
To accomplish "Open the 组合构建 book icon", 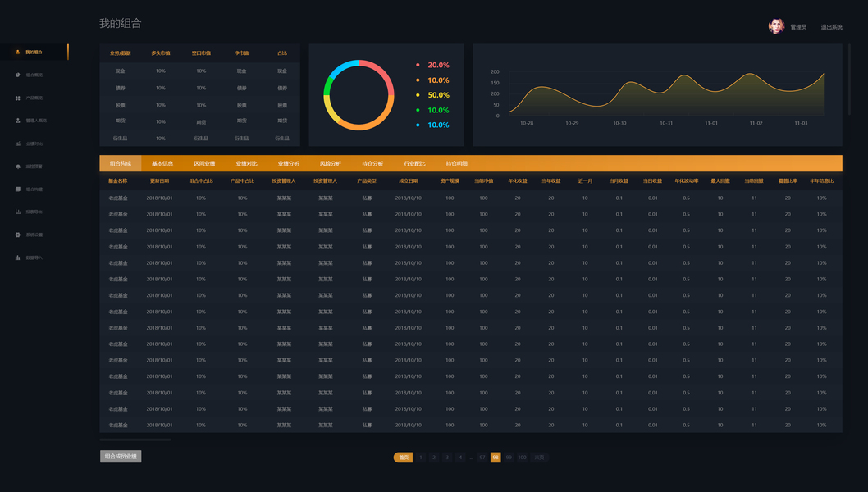I will [18, 189].
